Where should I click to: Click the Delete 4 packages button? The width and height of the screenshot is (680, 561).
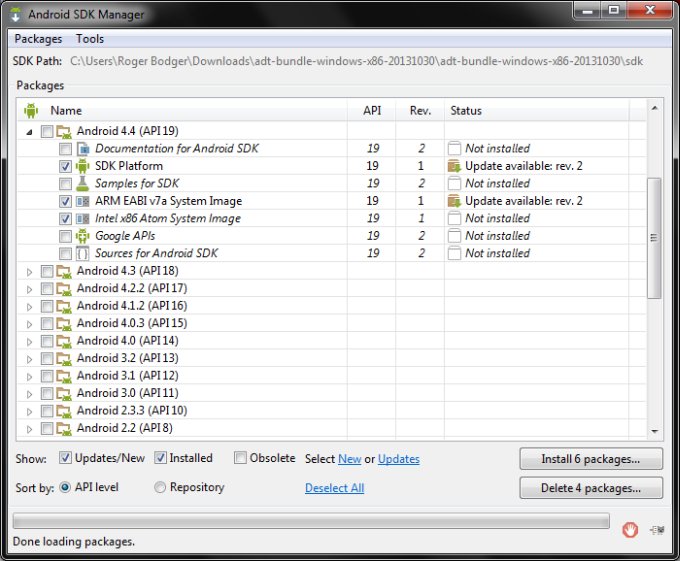pyautogui.click(x=591, y=488)
